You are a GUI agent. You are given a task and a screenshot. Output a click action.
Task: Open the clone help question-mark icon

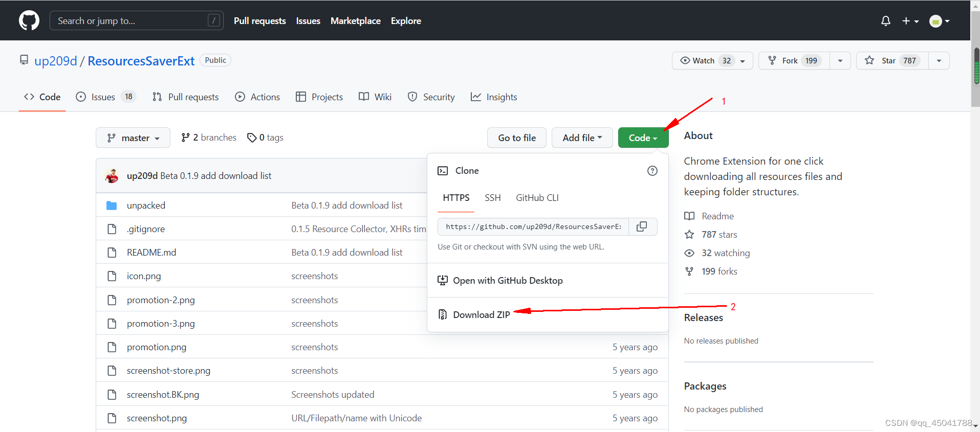click(652, 171)
